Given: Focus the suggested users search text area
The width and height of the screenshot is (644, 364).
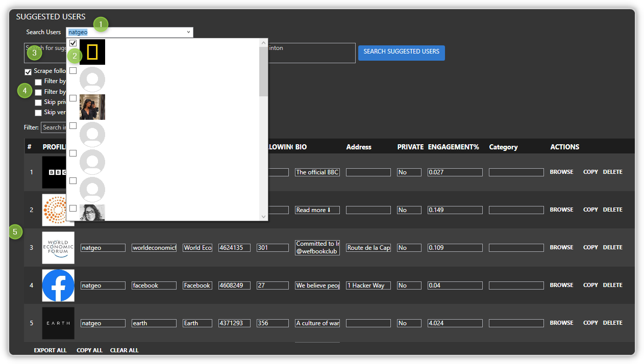Looking at the screenshot, I should click(x=189, y=53).
